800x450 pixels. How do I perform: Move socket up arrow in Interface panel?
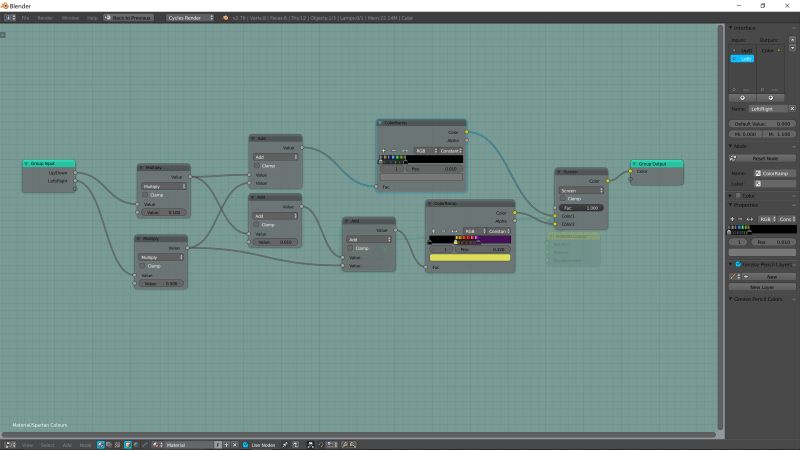coord(792,40)
